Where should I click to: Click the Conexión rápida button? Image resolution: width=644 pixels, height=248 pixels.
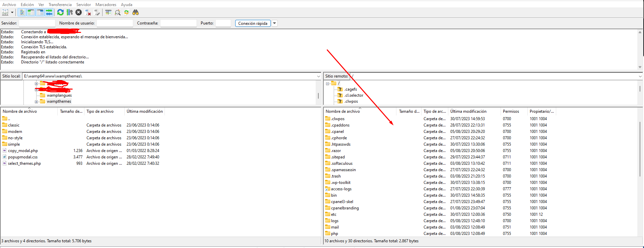[x=253, y=23]
